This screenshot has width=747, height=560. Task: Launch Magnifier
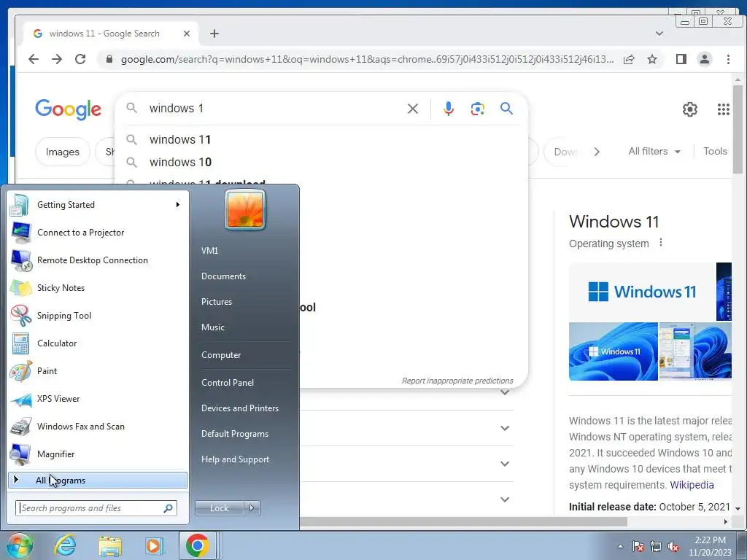point(98,454)
